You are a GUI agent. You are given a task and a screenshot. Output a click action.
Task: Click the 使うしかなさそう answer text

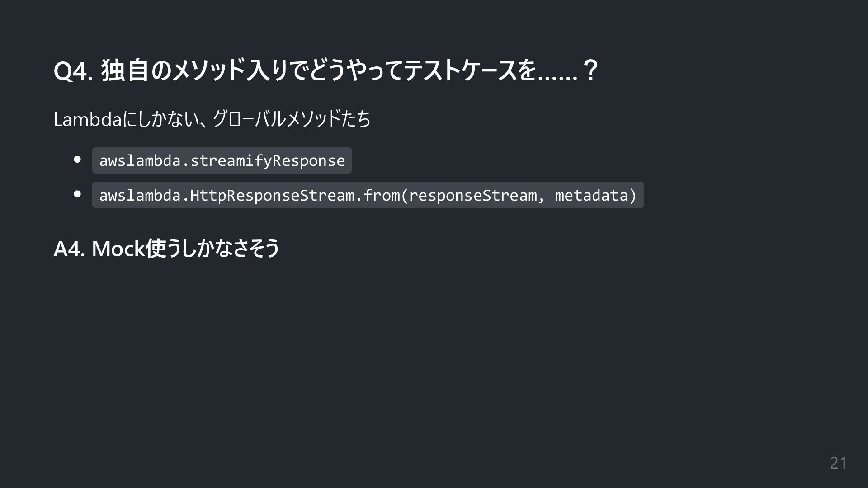[x=212, y=248]
